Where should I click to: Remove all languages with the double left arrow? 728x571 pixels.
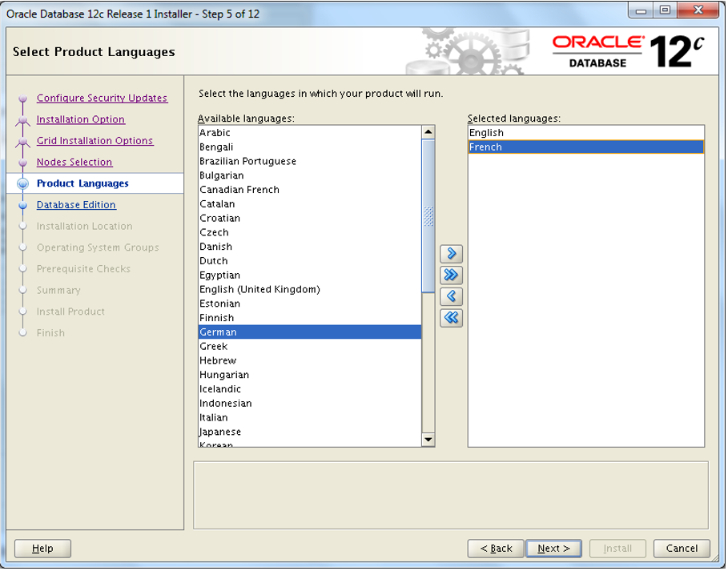451,318
